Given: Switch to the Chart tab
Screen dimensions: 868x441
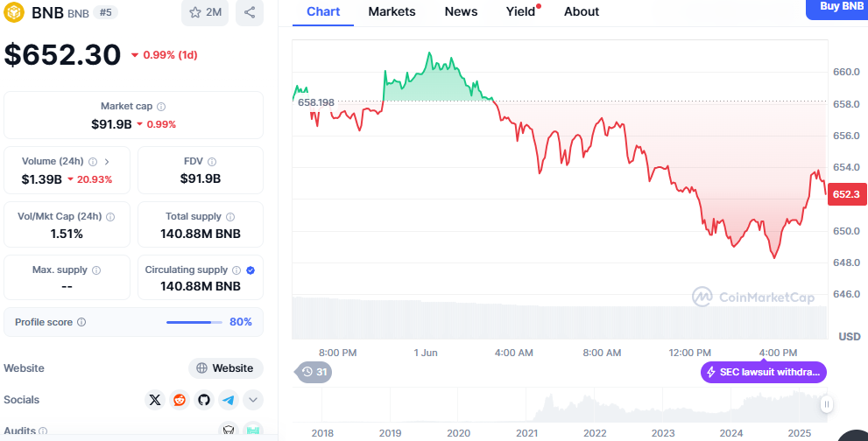Looking at the screenshot, I should [x=323, y=11].
